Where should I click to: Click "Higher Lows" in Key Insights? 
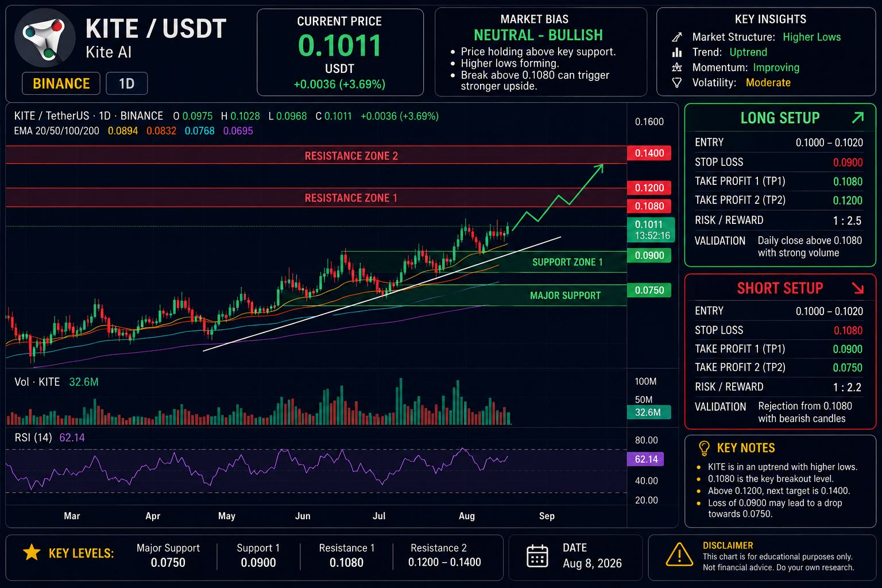(x=811, y=37)
